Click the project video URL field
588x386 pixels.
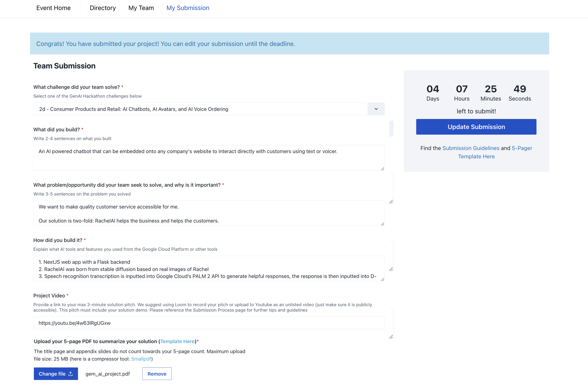pyautogui.click(x=209, y=323)
